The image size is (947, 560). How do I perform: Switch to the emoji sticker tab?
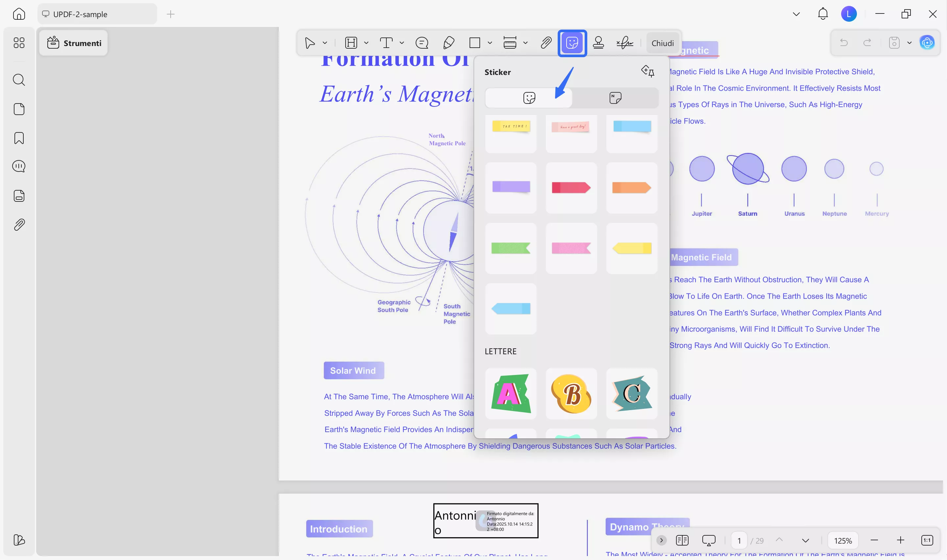[529, 98]
